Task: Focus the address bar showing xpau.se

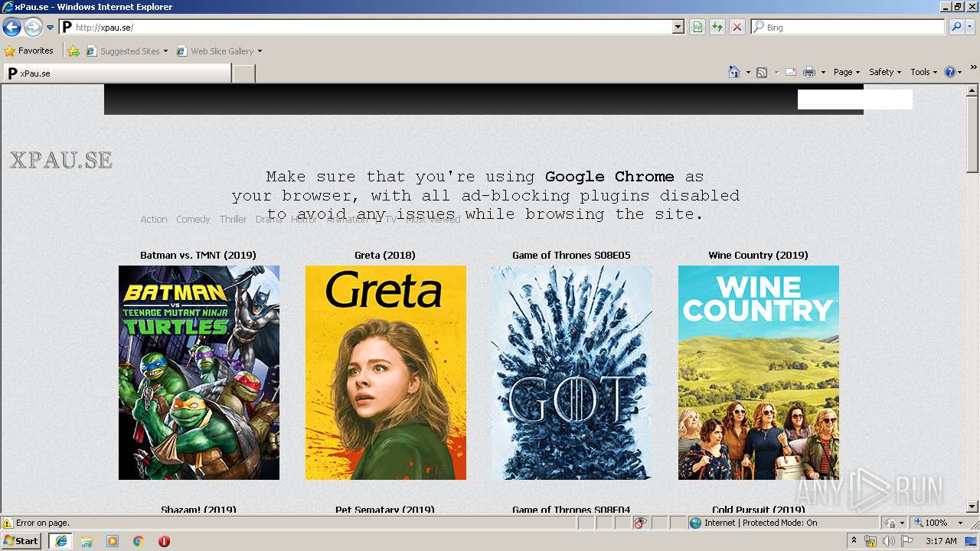Action: click(372, 27)
